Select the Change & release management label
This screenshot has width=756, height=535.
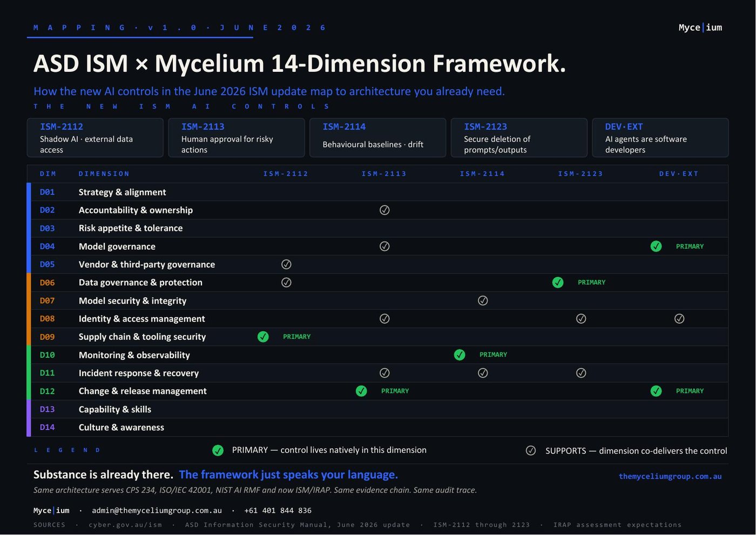[x=143, y=391]
